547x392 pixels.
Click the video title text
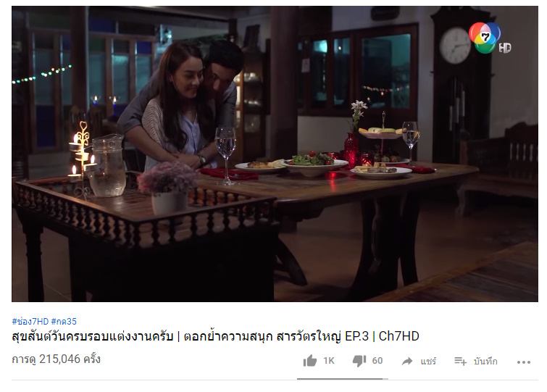[x=215, y=336]
